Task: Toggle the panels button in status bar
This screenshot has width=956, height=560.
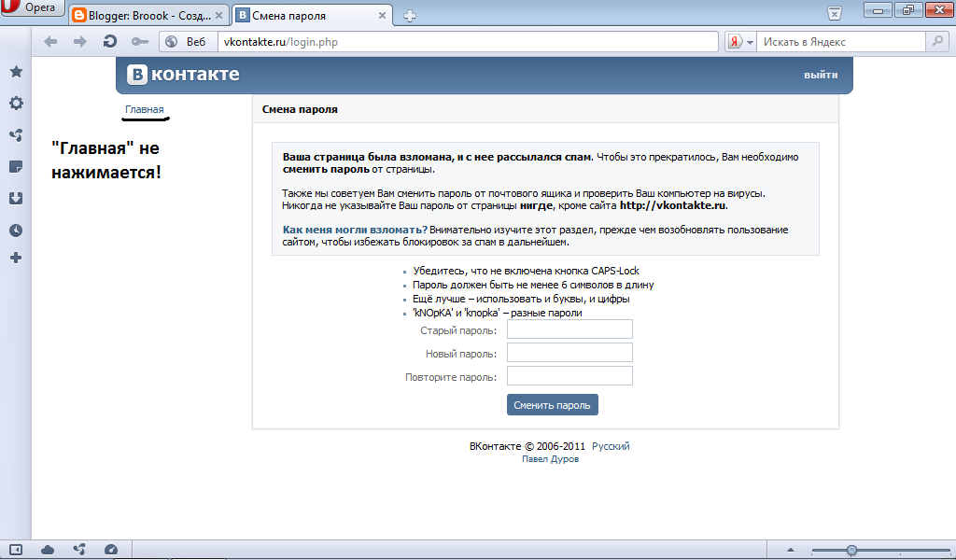Action: (16, 550)
